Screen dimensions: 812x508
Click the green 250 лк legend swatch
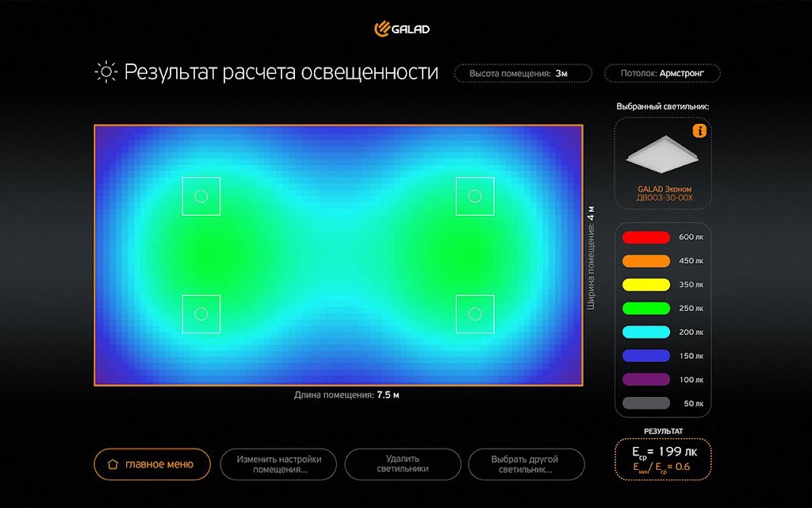pos(645,309)
